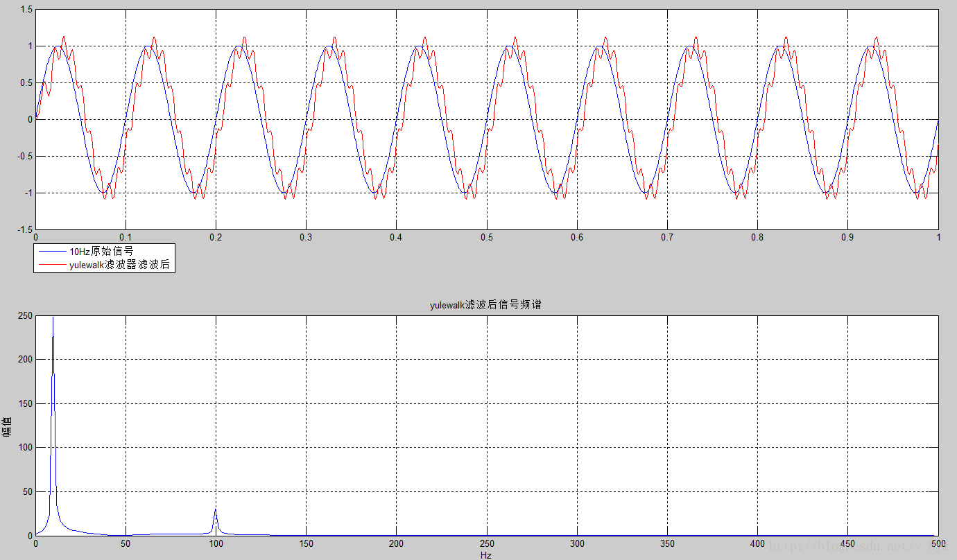Click the '250' tick on the amplitude axis
Viewport: 957px width, 560px height.
25,316
